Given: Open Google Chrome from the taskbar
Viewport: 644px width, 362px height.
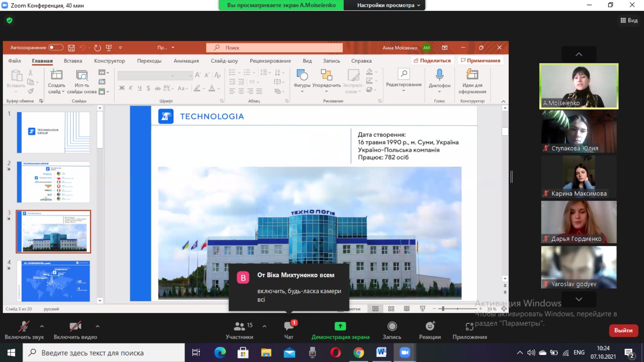Looking at the screenshot, I should point(358,353).
